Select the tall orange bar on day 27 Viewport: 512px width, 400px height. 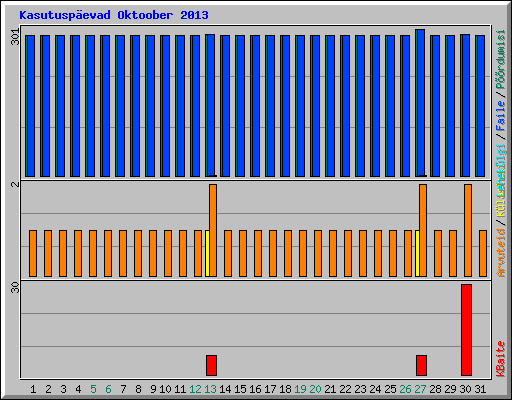[423, 230]
